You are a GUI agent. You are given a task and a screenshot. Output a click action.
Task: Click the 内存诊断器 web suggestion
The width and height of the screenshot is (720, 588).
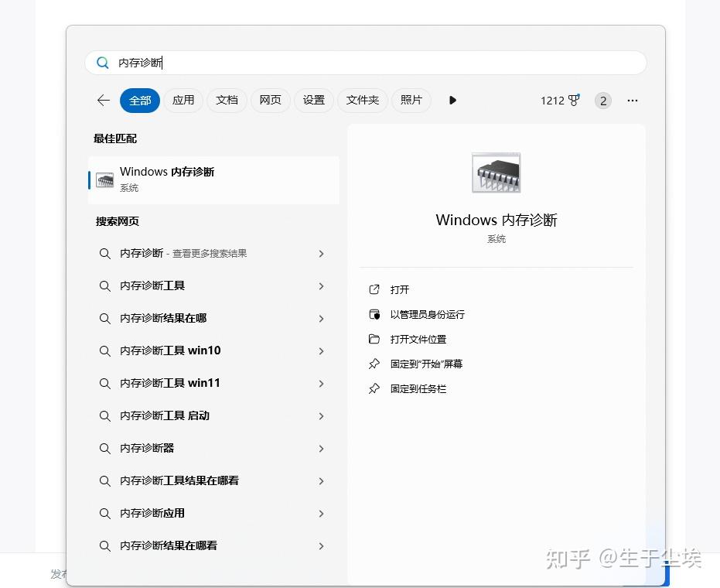point(214,449)
